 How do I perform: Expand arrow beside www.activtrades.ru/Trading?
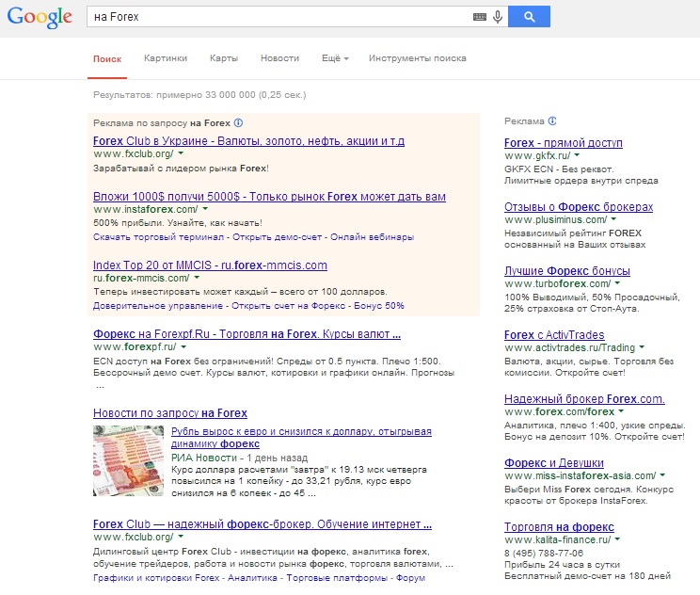click(x=642, y=346)
